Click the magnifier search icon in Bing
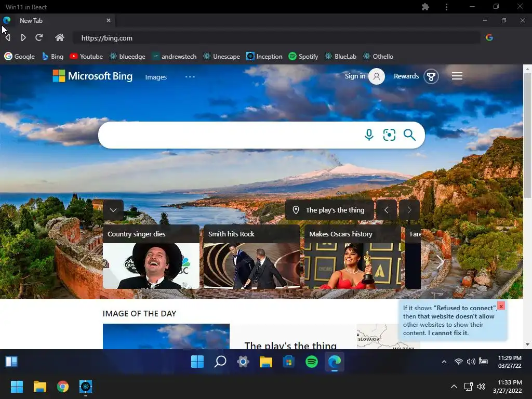Viewport: 532px width, 399px height. tap(409, 135)
